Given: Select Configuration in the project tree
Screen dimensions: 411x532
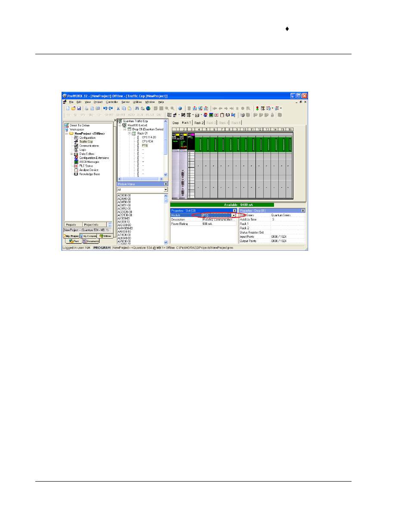Looking at the screenshot, I should click(87, 138).
